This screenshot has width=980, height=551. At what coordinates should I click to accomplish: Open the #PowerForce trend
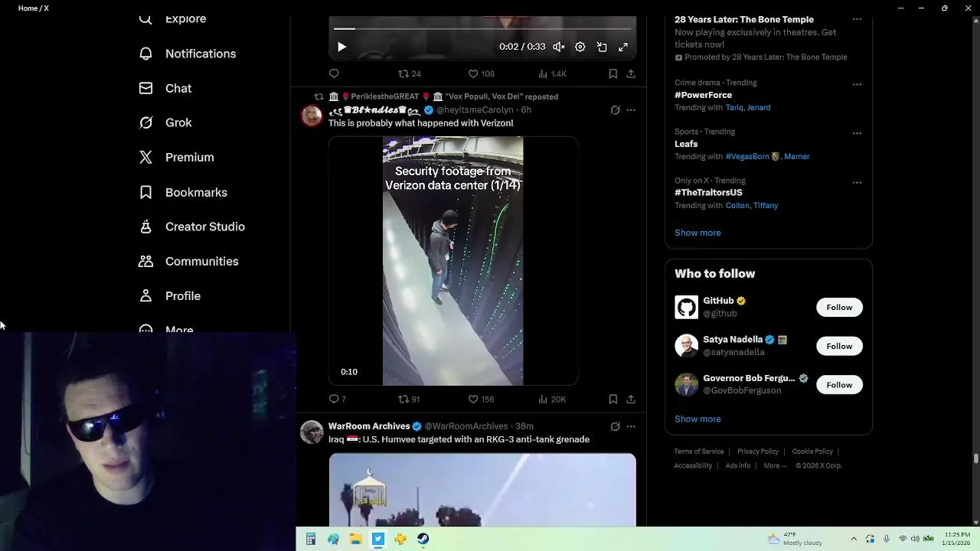(x=703, y=95)
